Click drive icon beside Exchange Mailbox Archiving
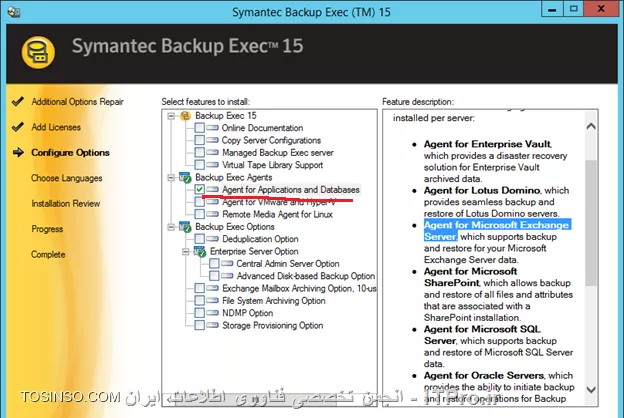The image size is (624, 418). click(213, 288)
